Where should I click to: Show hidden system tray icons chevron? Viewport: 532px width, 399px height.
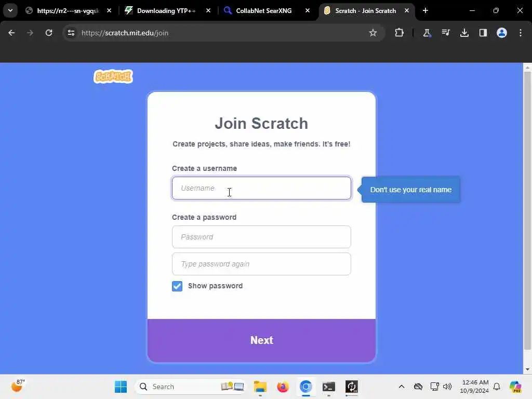click(402, 387)
